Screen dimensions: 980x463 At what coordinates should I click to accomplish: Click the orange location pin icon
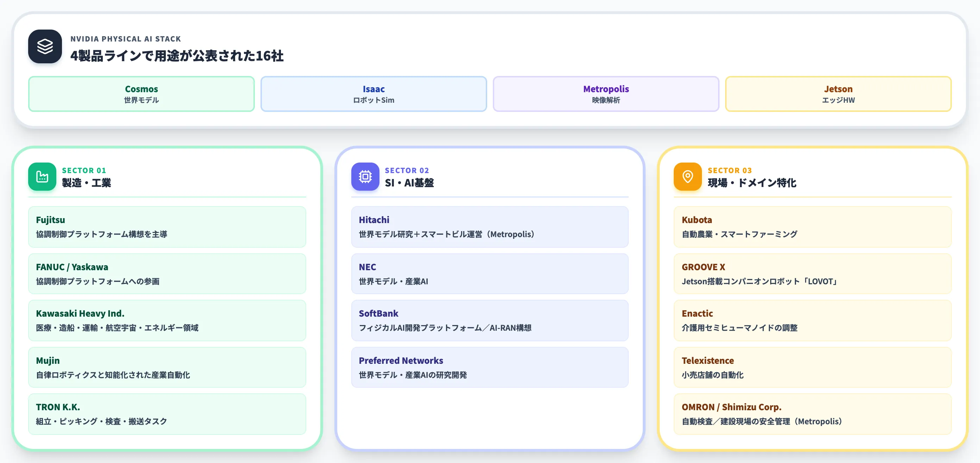687,176
